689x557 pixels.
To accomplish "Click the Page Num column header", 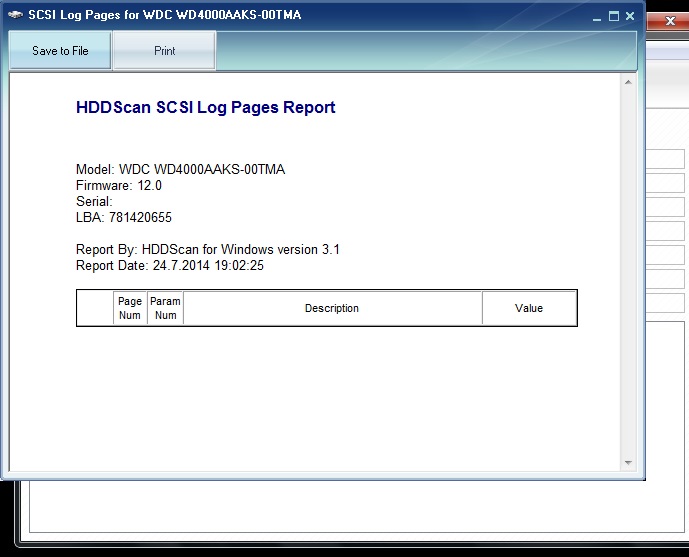I will coord(130,308).
